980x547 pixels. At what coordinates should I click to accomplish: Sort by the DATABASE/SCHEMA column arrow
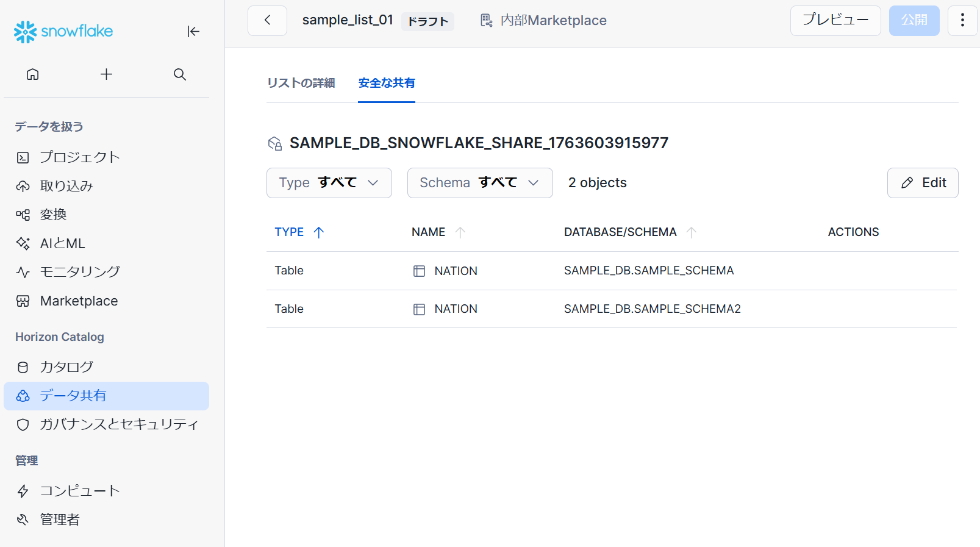point(691,232)
